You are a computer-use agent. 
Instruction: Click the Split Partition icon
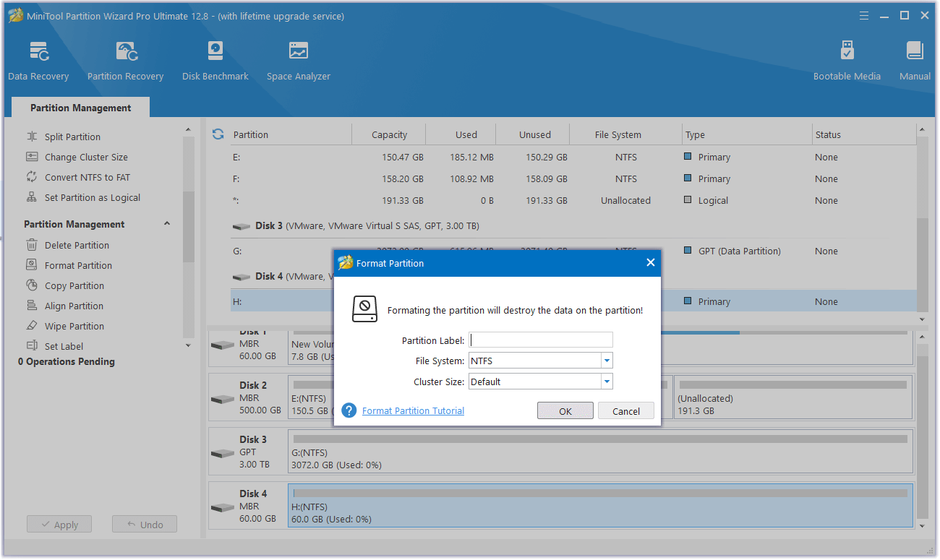pyautogui.click(x=32, y=137)
